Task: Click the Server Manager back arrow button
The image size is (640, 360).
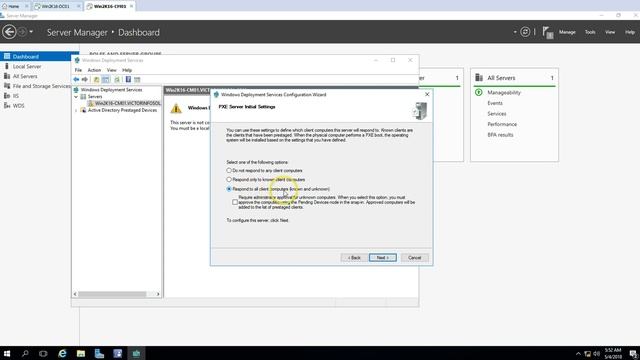Action: point(9,32)
